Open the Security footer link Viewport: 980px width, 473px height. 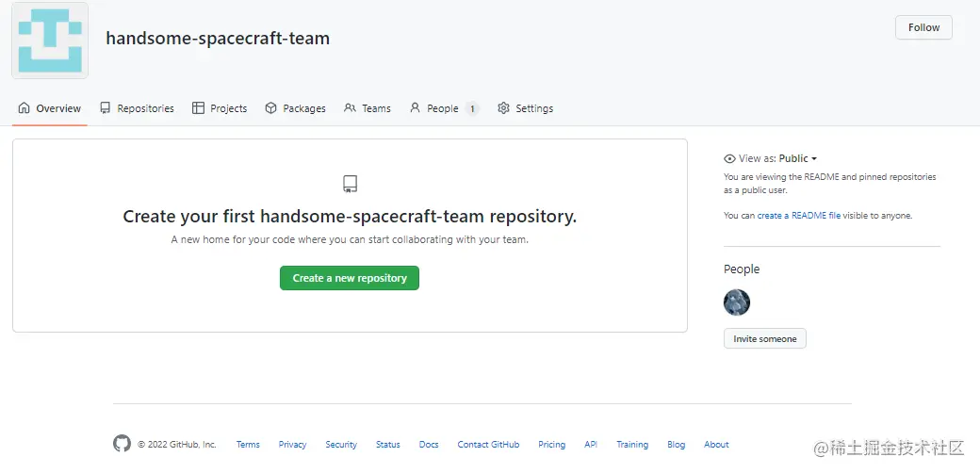click(x=341, y=445)
